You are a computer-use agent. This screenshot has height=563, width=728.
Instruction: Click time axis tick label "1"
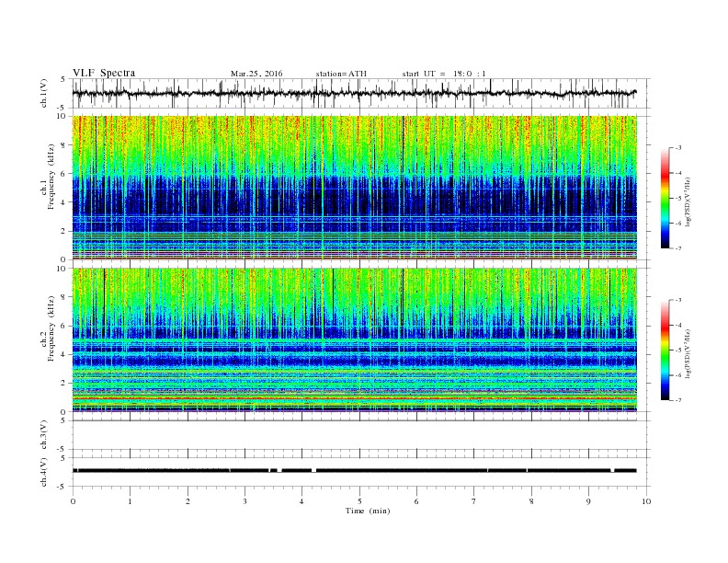[130, 501]
